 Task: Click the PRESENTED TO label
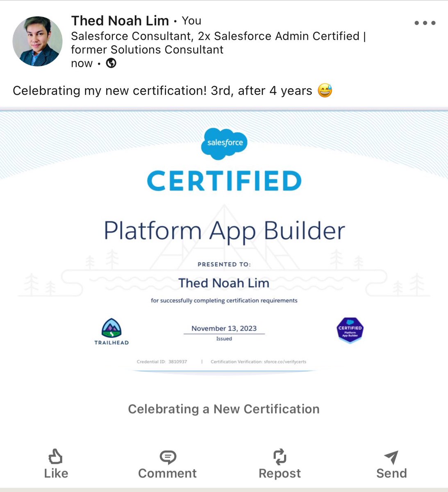point(224,264)
